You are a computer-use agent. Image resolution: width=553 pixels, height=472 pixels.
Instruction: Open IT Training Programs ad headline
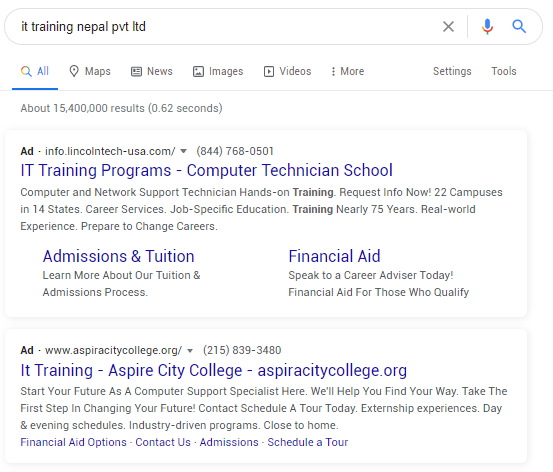[206, 170]
